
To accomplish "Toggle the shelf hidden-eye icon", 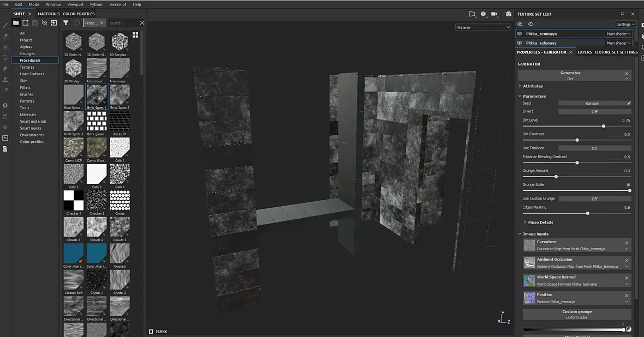I will [x=44, y=23].
